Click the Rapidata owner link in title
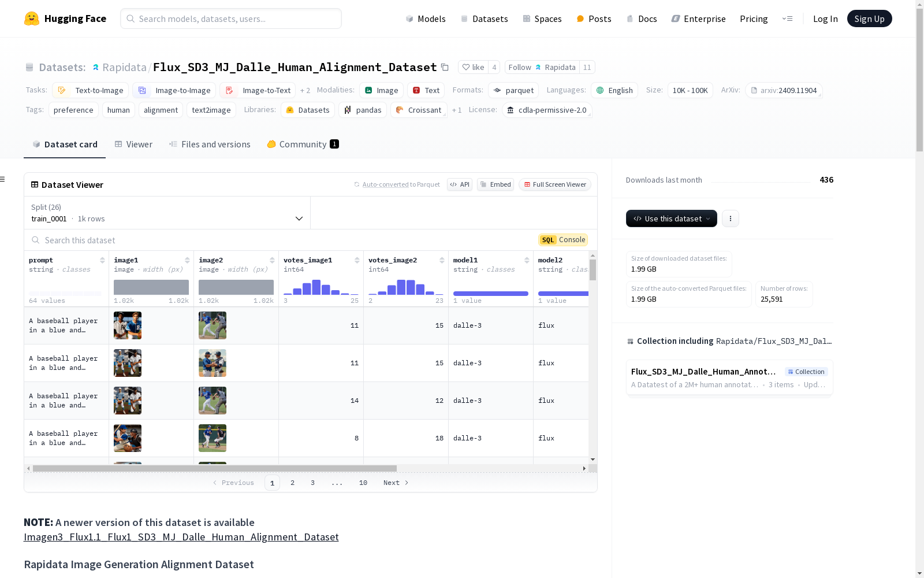Viewport: 924px width, 578px height. click(x=124, y=68)
